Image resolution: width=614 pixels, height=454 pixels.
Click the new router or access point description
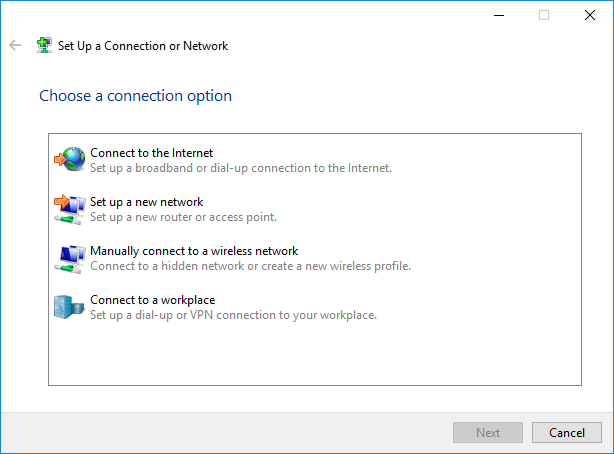click(183, 217)
